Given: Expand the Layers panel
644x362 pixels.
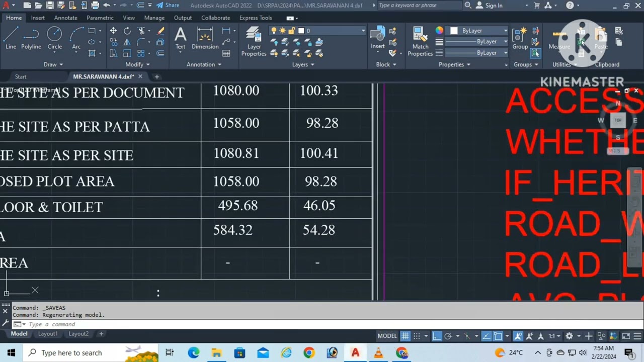Looking at the screenshot, I should coord(303,64).
